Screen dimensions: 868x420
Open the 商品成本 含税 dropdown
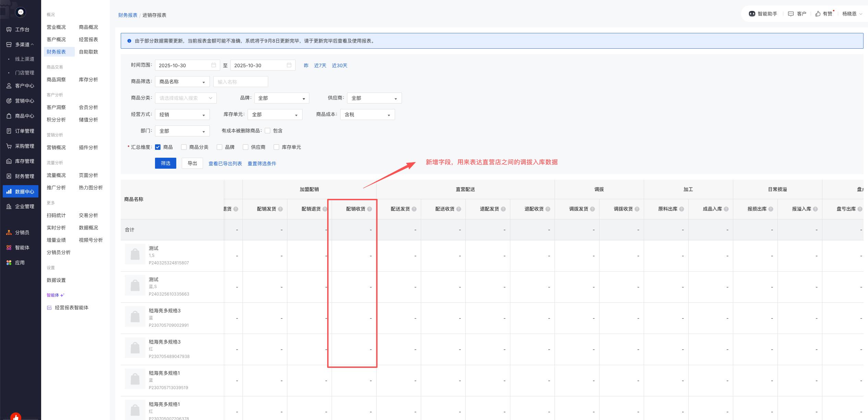[367, 115]
